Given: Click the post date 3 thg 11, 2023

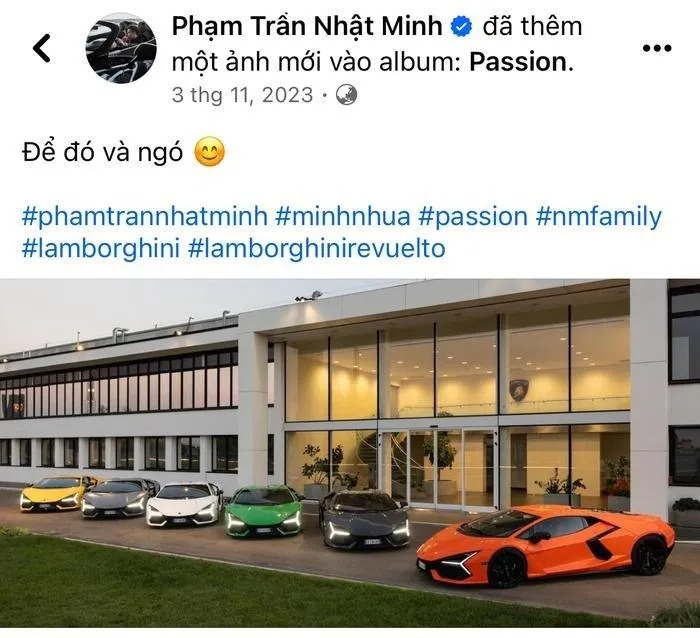Looking at the screenshot, I should coord(241,96).
